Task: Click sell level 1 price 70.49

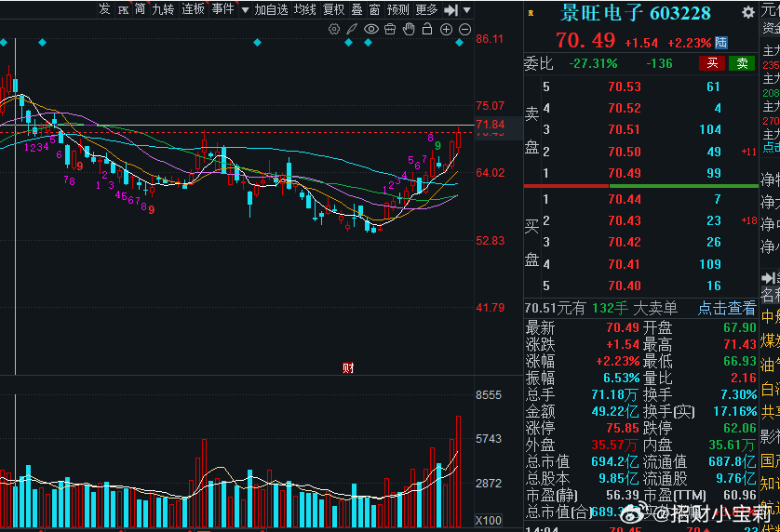Action: 625,173
